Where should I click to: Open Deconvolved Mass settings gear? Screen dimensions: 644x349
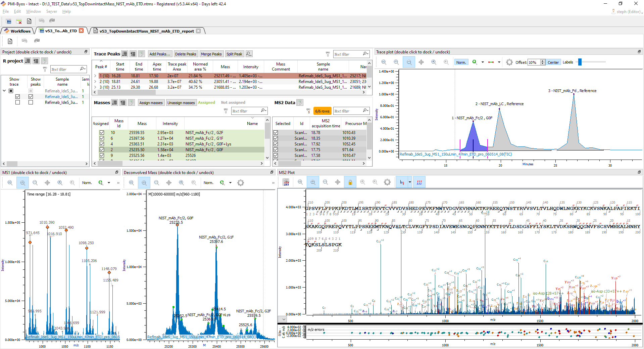(241, 183)
